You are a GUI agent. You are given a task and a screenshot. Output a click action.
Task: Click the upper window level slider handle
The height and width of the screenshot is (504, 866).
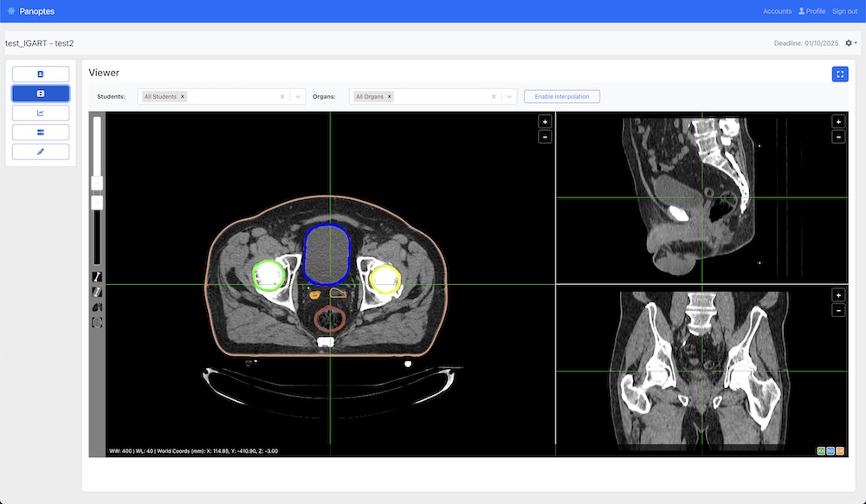97,182
